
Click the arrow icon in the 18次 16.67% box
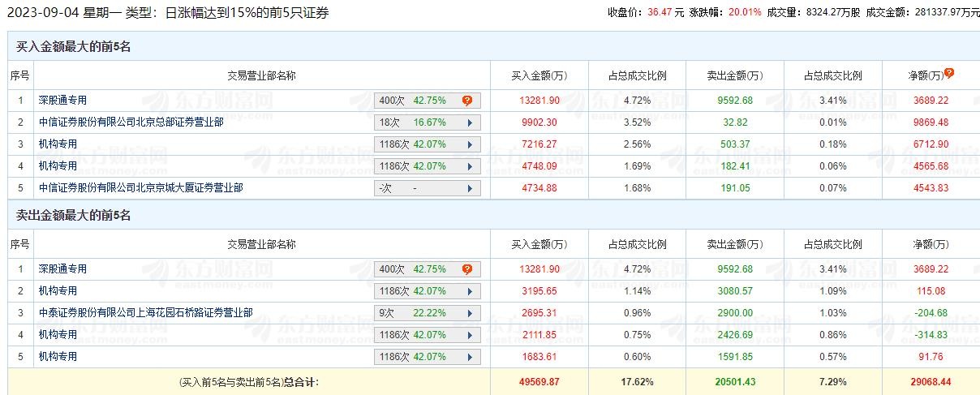470,122
